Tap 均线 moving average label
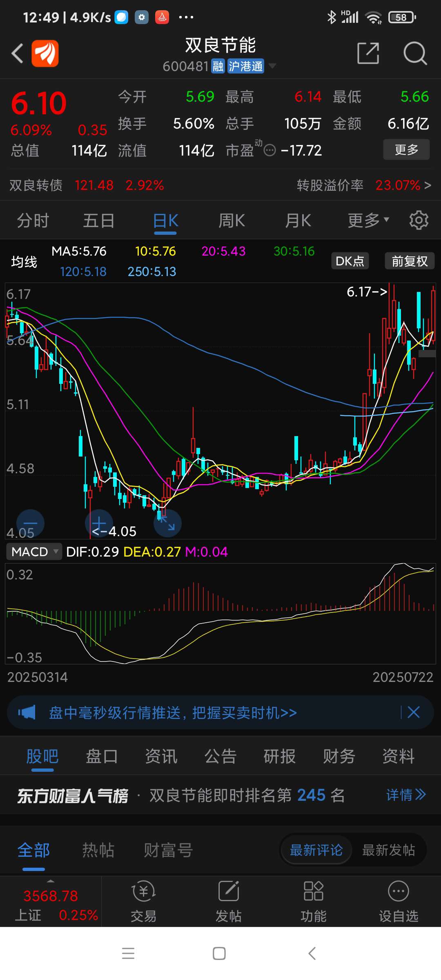This screenshot has height=980, width=441. 24,261
